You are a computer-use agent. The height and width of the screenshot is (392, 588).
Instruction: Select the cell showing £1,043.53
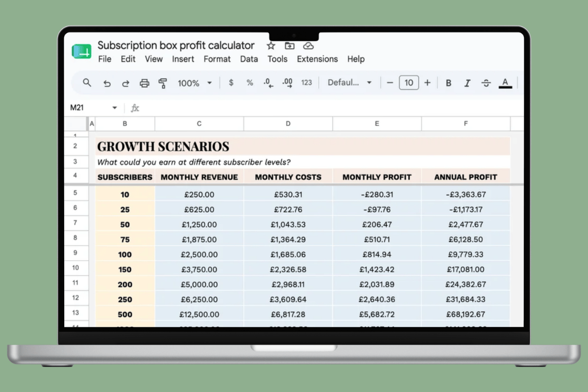pyautogui.click(x=288, y=224)
